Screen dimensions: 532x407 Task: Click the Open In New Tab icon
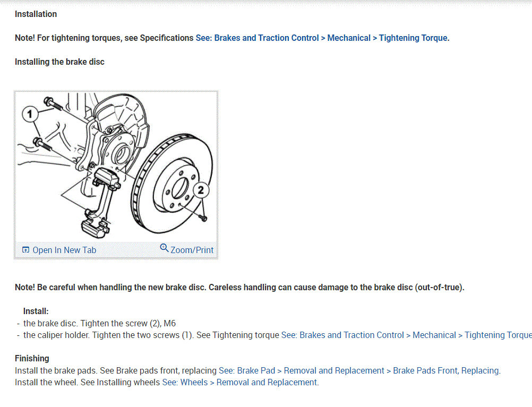tap(25, 250)
